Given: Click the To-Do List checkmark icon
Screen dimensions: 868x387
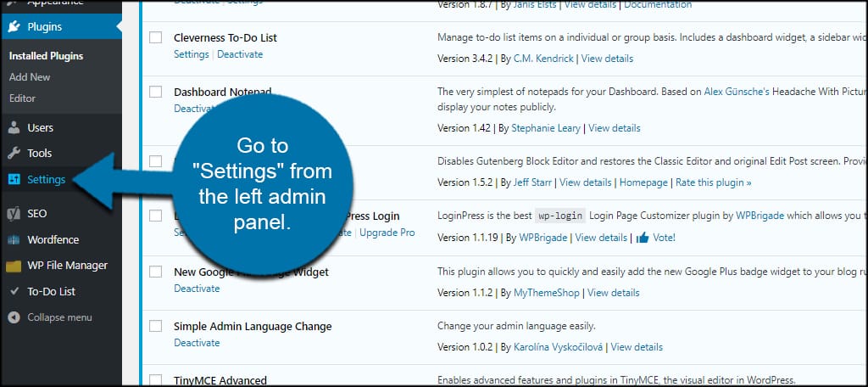Looking at the screenshot, I should (14, 292).
